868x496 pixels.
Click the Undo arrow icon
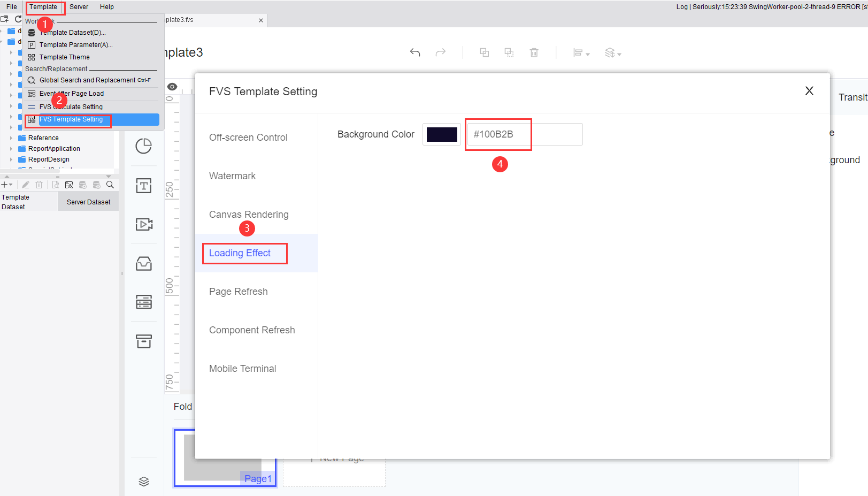415,52
